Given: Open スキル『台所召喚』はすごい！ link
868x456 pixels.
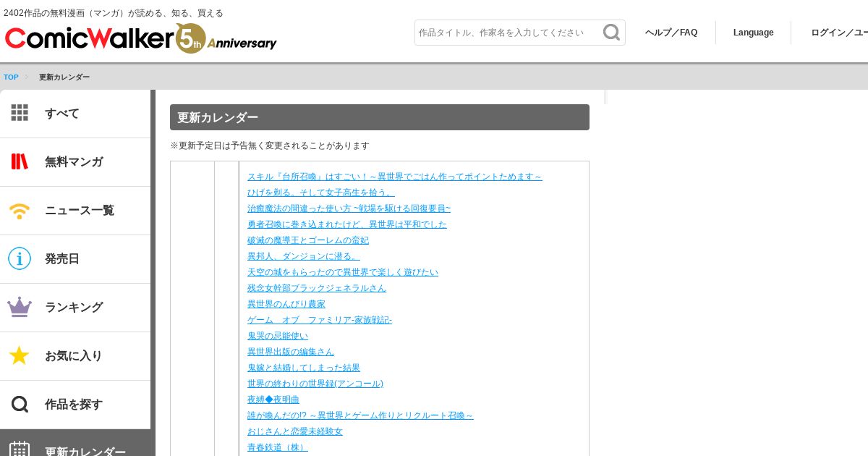Looking at the screenshot, I should (395, 177).
